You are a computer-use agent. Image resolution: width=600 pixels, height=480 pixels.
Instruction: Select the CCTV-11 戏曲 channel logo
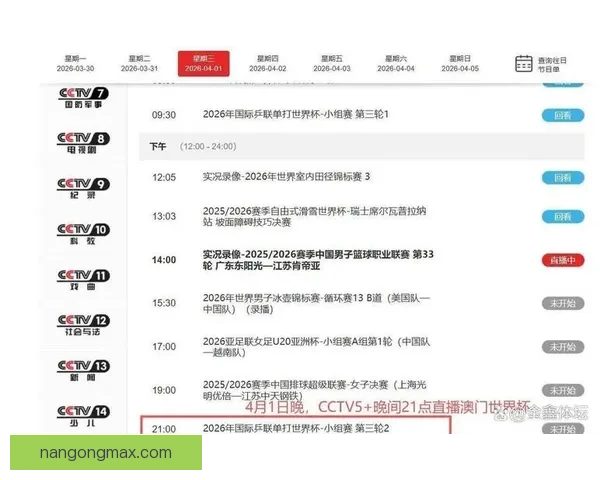tap(83, 279)
